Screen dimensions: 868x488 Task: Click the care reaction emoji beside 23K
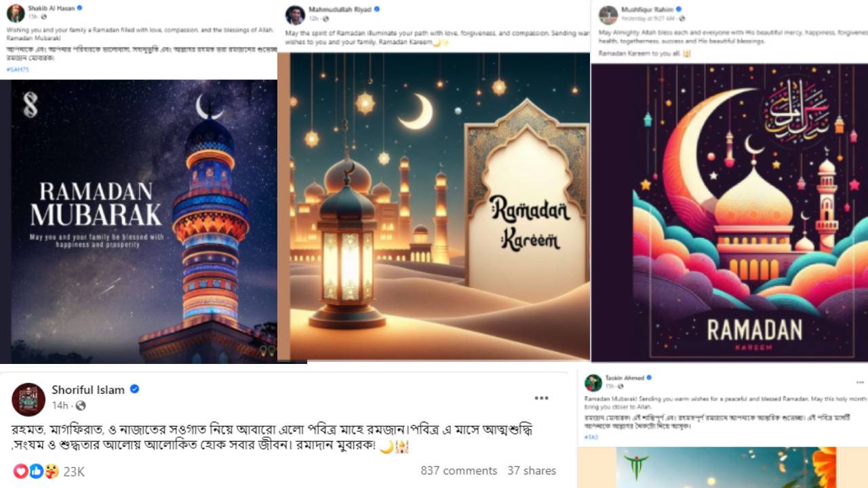coord(52,470)
